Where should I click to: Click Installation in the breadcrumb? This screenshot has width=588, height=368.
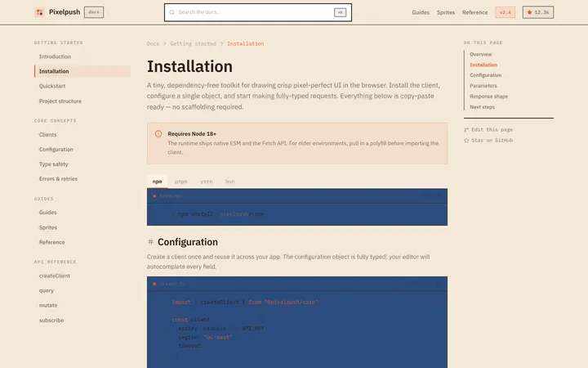[x=246, y=44]
